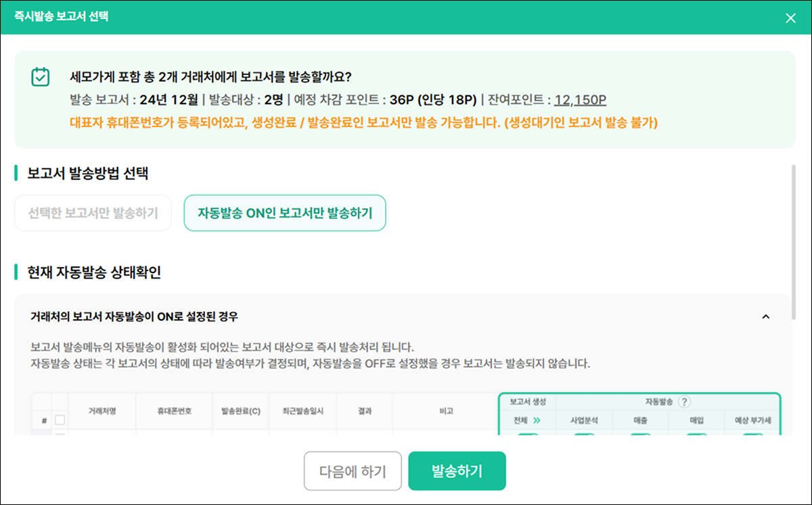Image resolution: width=812 pixels, height=505 pixels.
Task: Choose 자동발송 ON인 보고서만 발송하기 option
Action: click(285, 213)
